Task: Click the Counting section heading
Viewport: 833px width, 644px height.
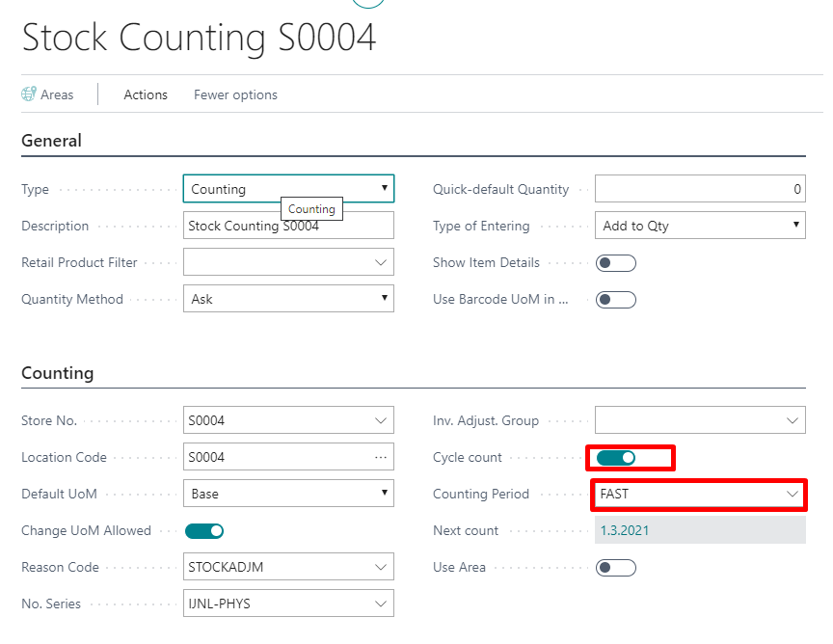Action: [x=58, y=373]
